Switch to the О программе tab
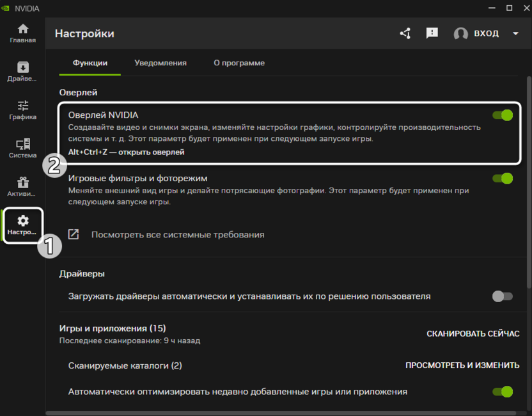 coord(239,63)
